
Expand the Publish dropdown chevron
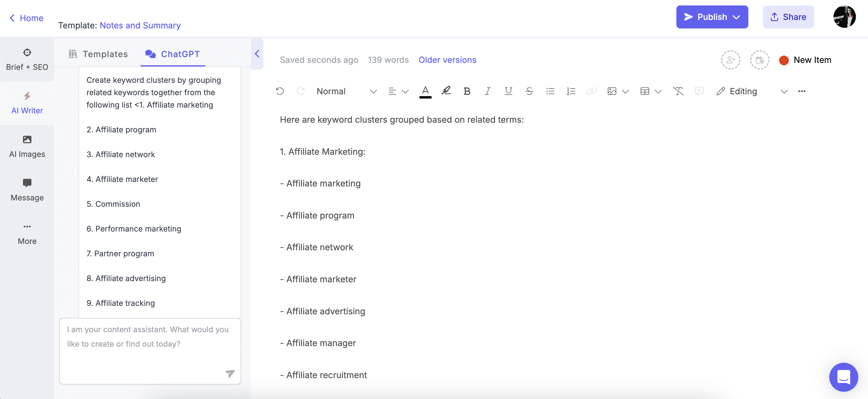[x=737, y=17]
